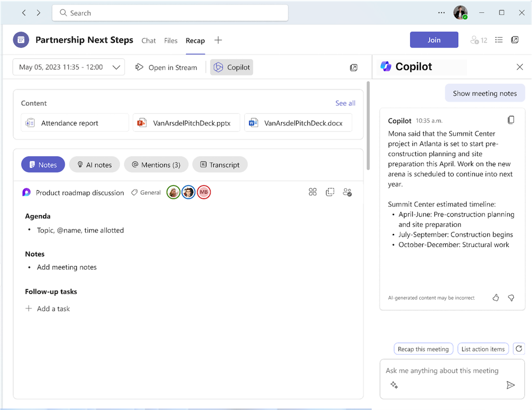Select the Copilot icon in the recap toolbar

click(231, 67)
